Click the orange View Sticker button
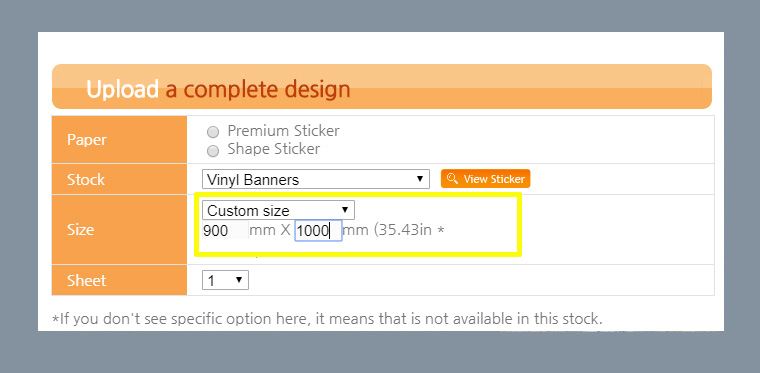This screenshot has width=760, height=373. [485, 179]
